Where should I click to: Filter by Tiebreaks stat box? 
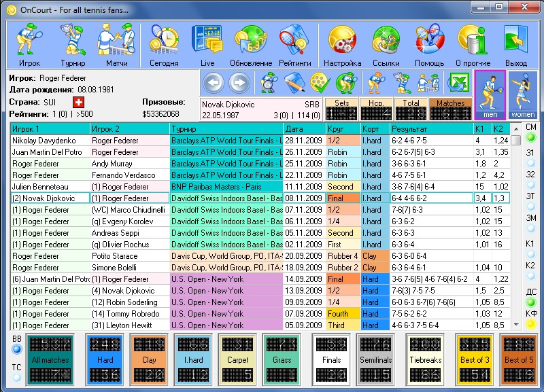(x=426, y=360)
